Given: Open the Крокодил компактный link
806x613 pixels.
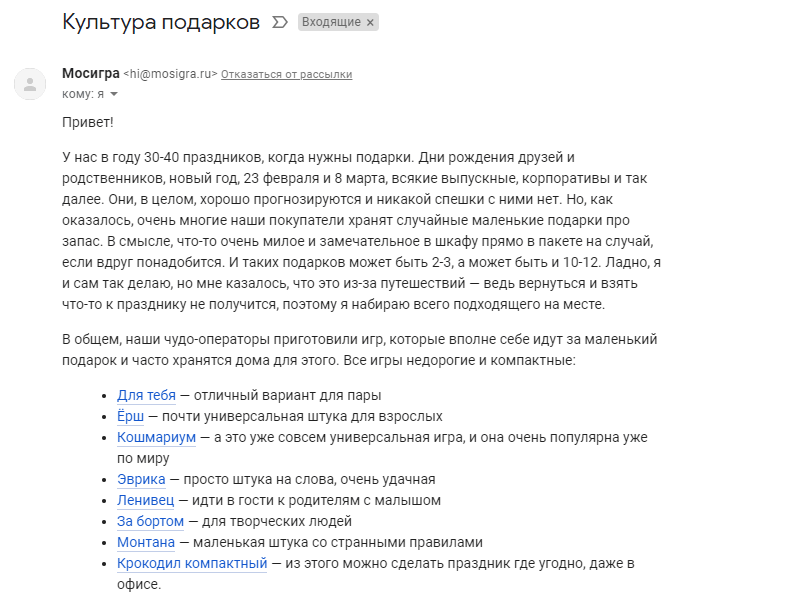Looking at the screenshot, I should (192, 564).
